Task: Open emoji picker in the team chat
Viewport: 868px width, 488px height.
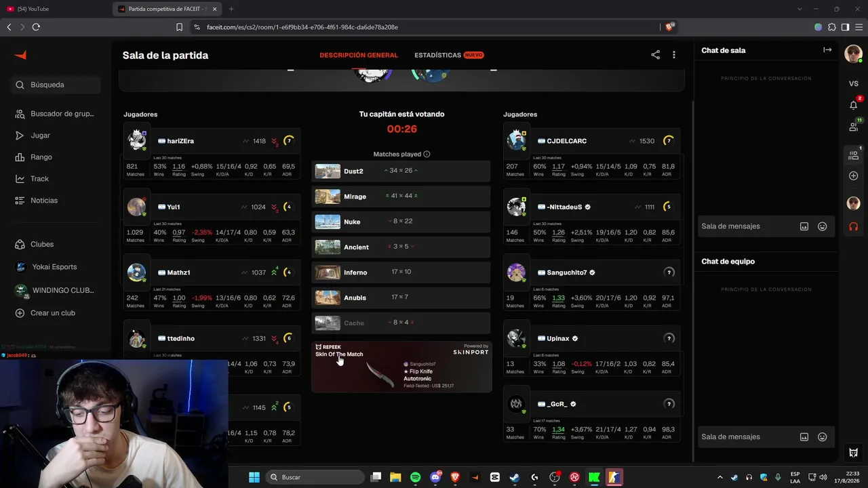Action: (823, 437)
